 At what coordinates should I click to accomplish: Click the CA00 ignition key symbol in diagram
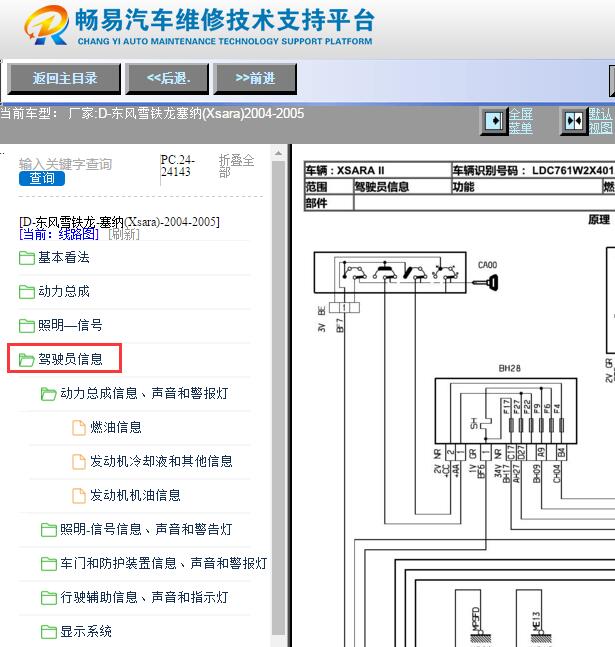point(485,283)
